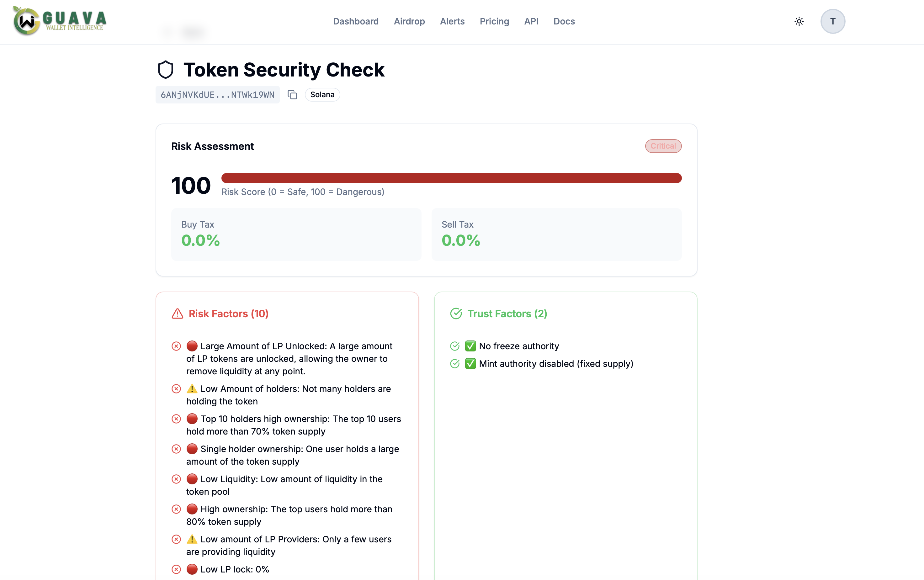924x580 pixels.
Task: Click the green check beside No freeze authority
Action: 470,345
